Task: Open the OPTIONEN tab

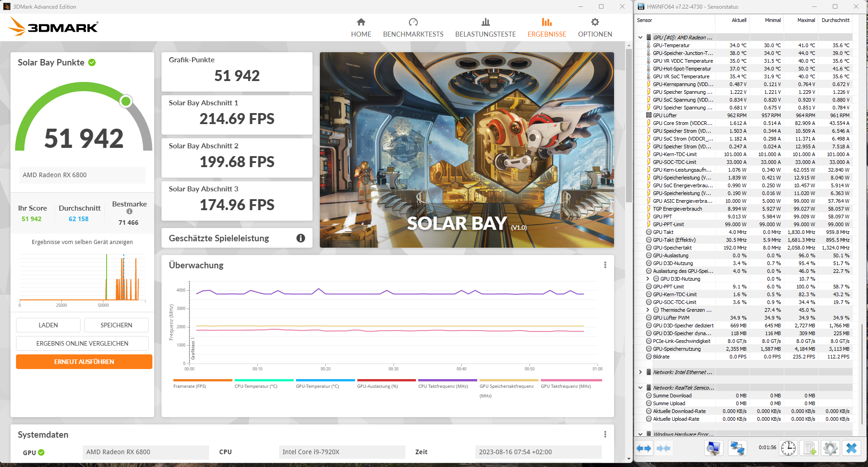Action: tap(595, 27)
